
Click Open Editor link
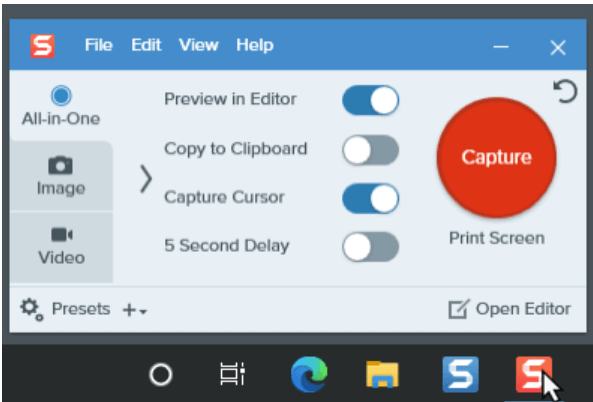[x=509, y=309]
